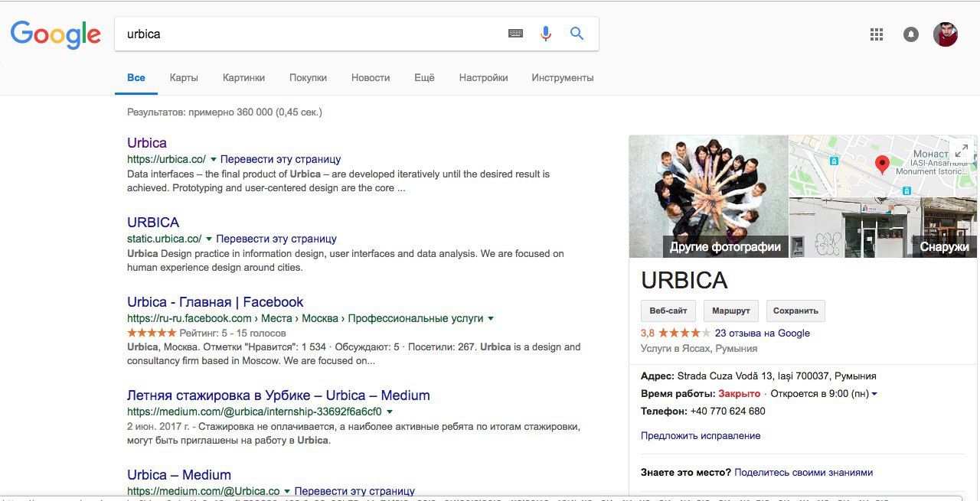
Task: Click the Сохранить button
Action: (x=795, y=311)
